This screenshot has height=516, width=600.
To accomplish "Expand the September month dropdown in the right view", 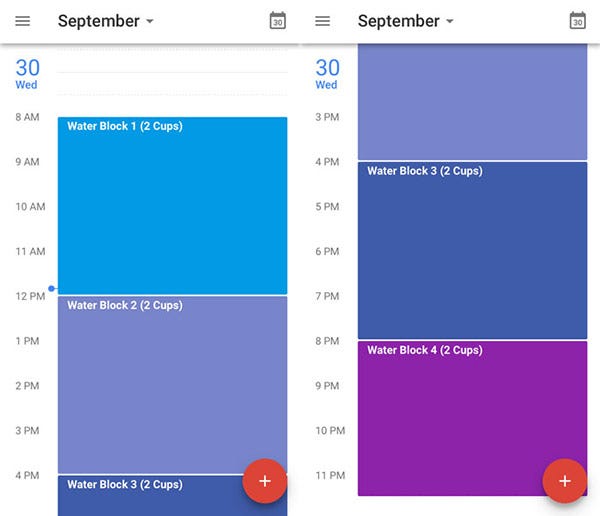I will [x=405, y=21].
